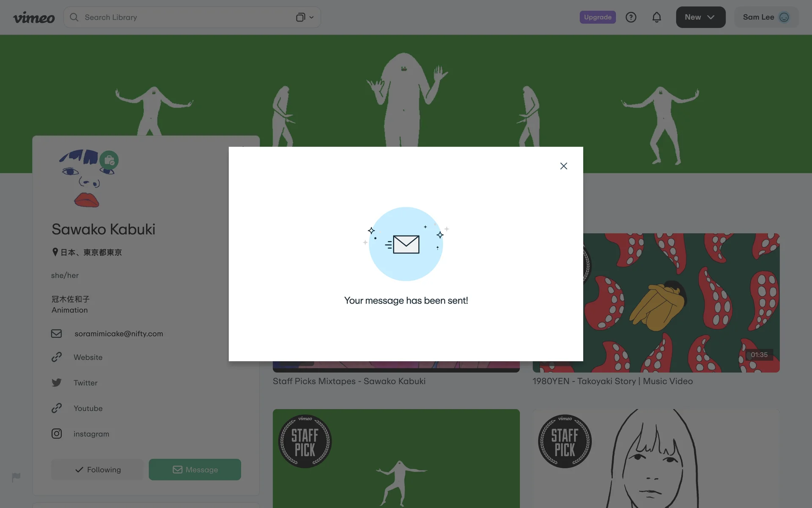Click the email envelope icon
This screenshot has width=812, height=508.
pyautogui.click(x=56, y=334)
